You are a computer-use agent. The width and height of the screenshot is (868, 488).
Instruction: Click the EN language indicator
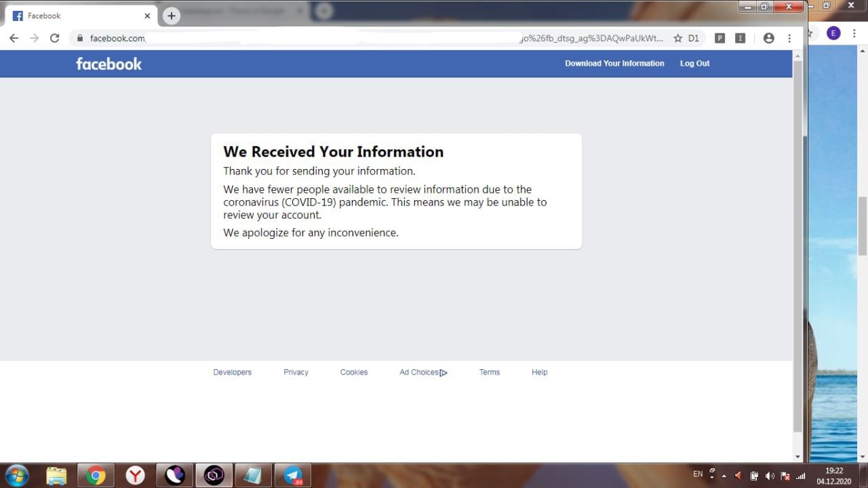(x=698, y=474)
